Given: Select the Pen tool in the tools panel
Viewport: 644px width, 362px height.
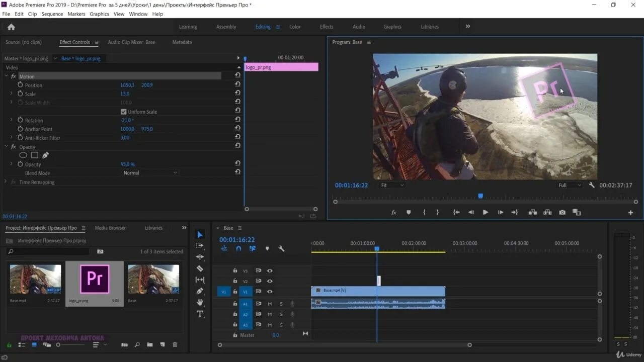Looking at the screenshot, I should 200,291.
